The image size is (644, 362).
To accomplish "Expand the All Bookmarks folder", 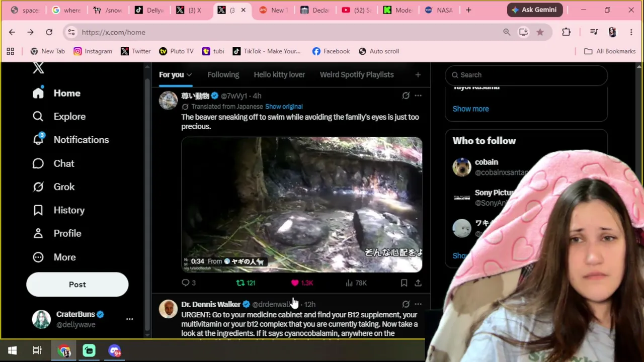I will [x=610, y=51].
